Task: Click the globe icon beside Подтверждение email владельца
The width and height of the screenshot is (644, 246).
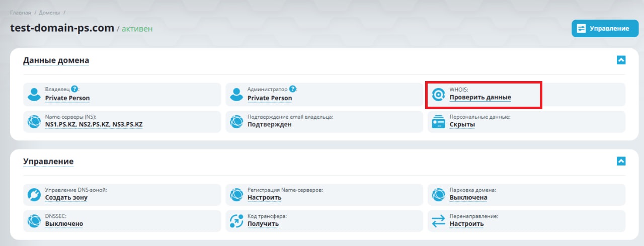Action: point(236,121)
